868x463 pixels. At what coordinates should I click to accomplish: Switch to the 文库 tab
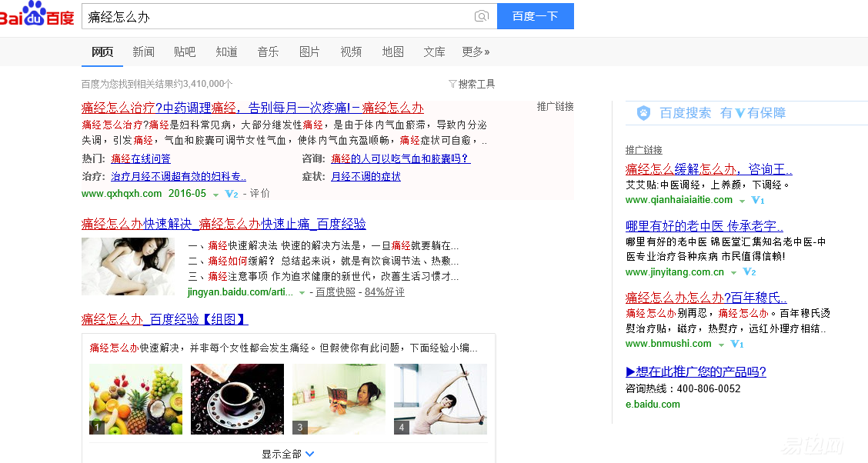(435, 52)
